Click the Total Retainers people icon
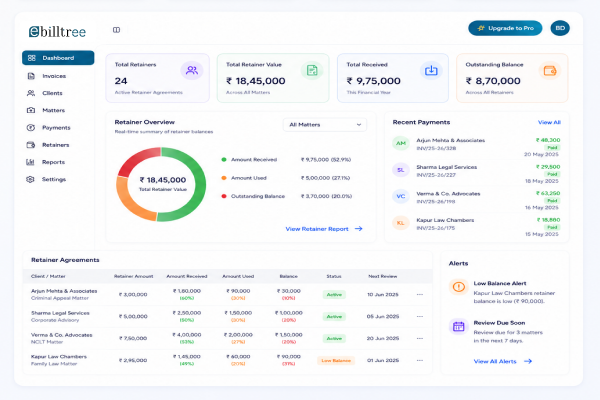 (192, 70)
